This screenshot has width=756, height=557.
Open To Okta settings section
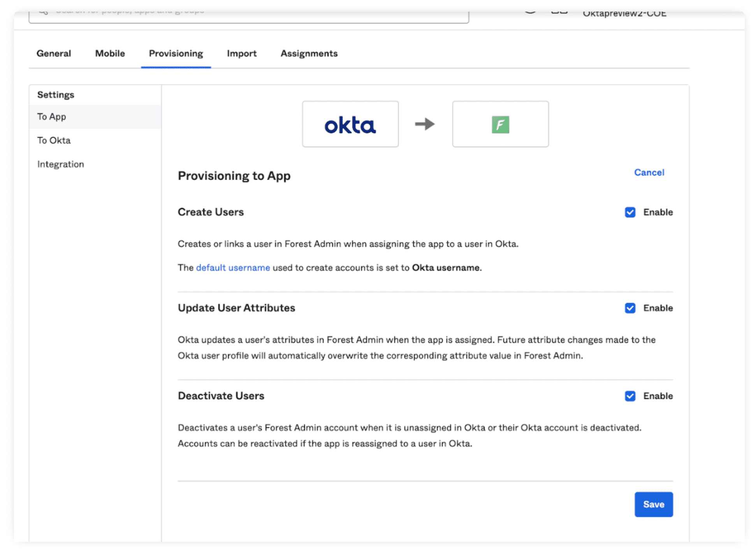tap(54, 140)
